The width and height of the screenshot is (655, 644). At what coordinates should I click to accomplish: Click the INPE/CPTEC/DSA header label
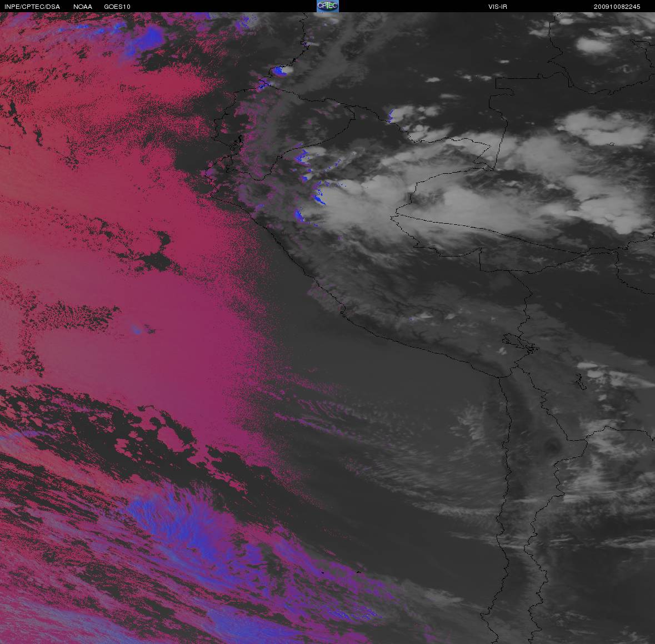[x=32, y=7]
